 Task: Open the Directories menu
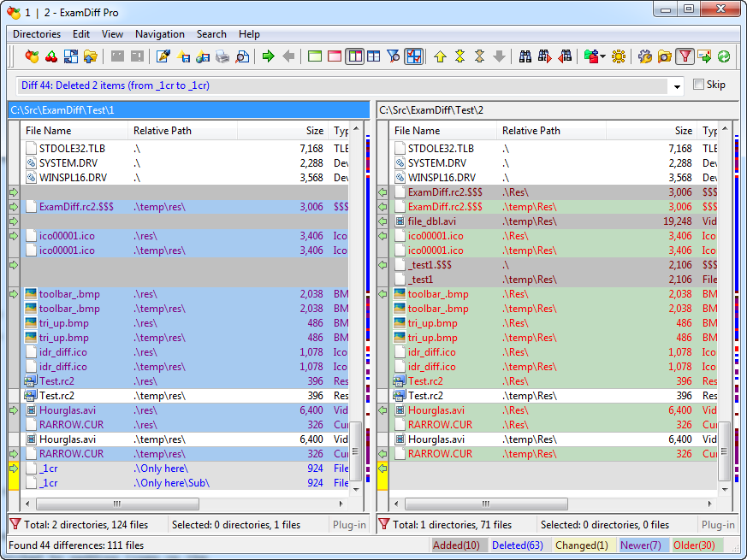(x=37, y=34)
